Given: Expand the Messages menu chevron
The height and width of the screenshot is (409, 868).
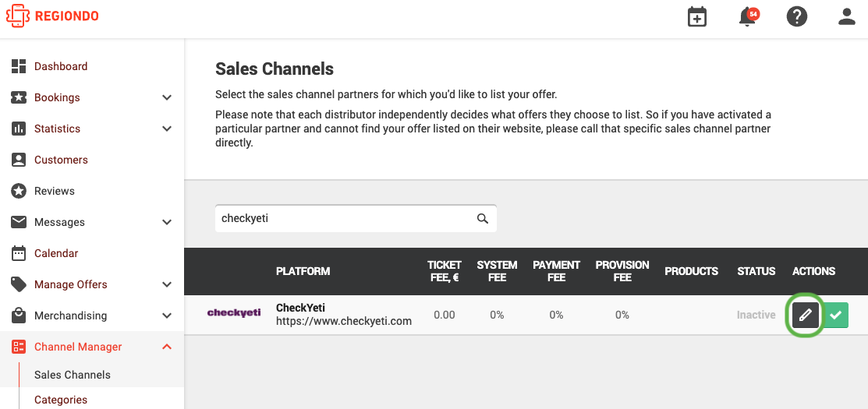Looking at the screenshot, I should point(167,222).
